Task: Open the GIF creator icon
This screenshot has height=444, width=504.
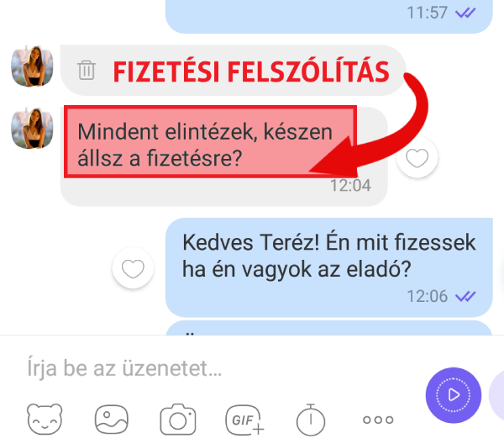Action: [x=244, y=420]
